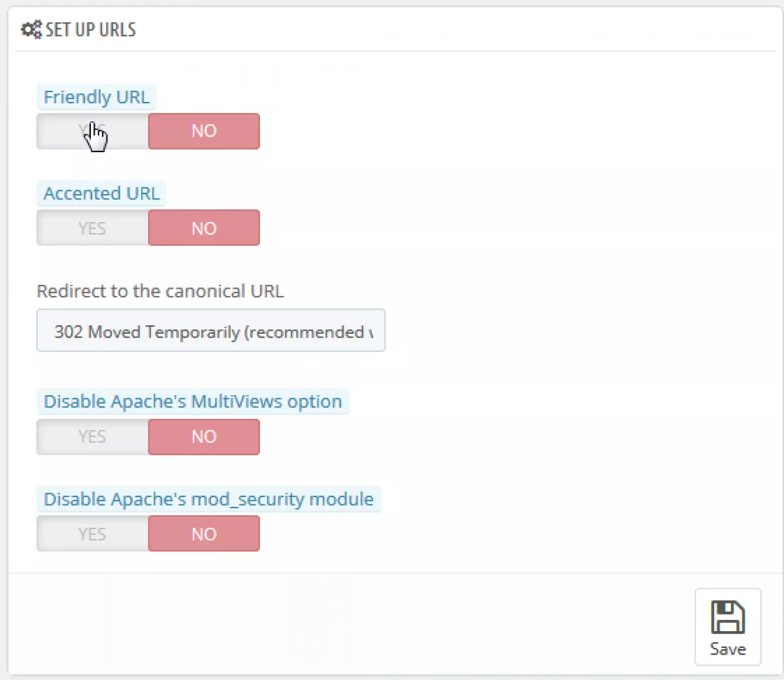The height and width of the screenshot is (680, 784).
Task: Set Friendly URL to NO
Action: [204, 131]
